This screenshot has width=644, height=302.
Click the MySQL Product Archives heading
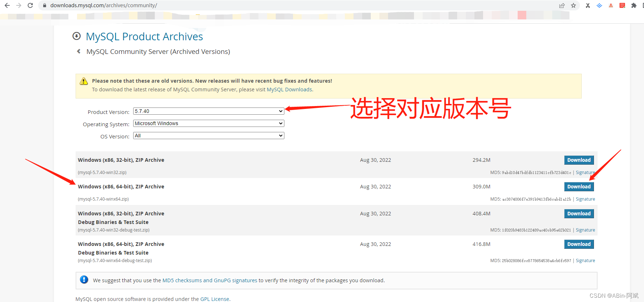click(x=144, y=36)
